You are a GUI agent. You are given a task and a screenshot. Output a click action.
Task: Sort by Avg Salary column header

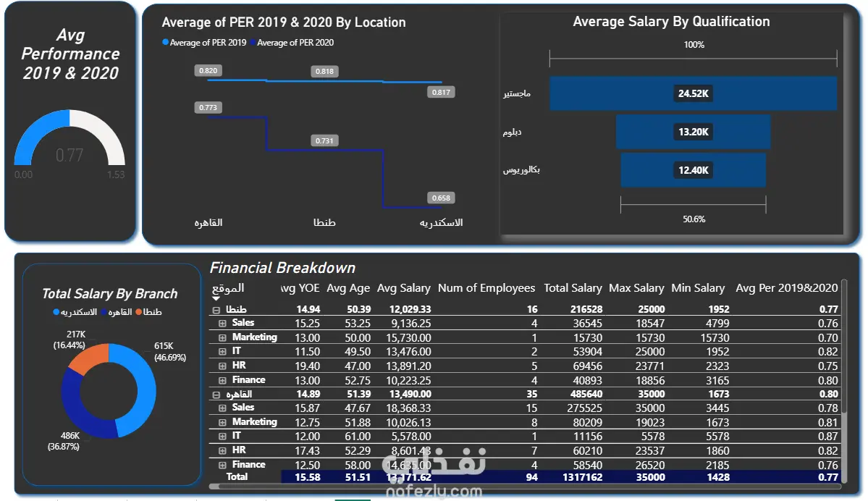(403, 288)
